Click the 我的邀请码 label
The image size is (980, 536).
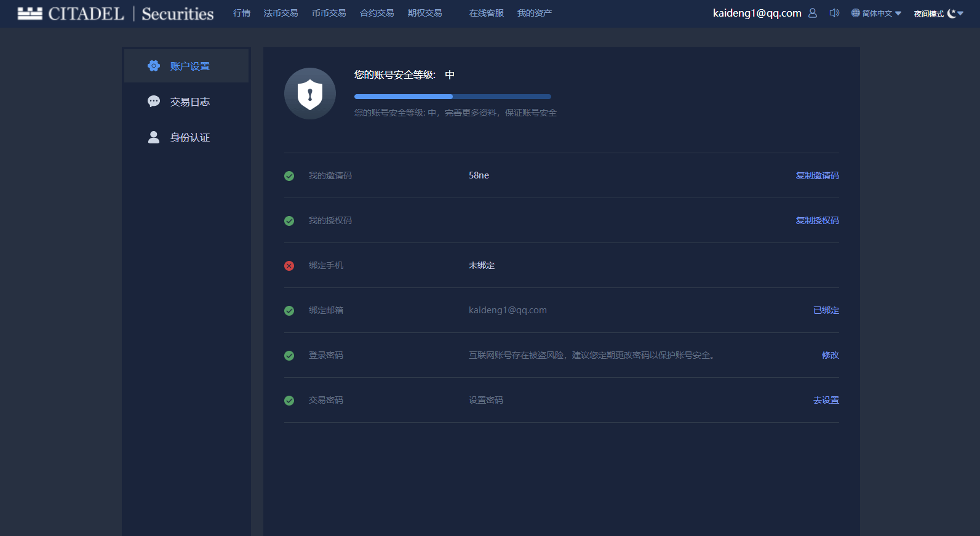coord(330,175)
